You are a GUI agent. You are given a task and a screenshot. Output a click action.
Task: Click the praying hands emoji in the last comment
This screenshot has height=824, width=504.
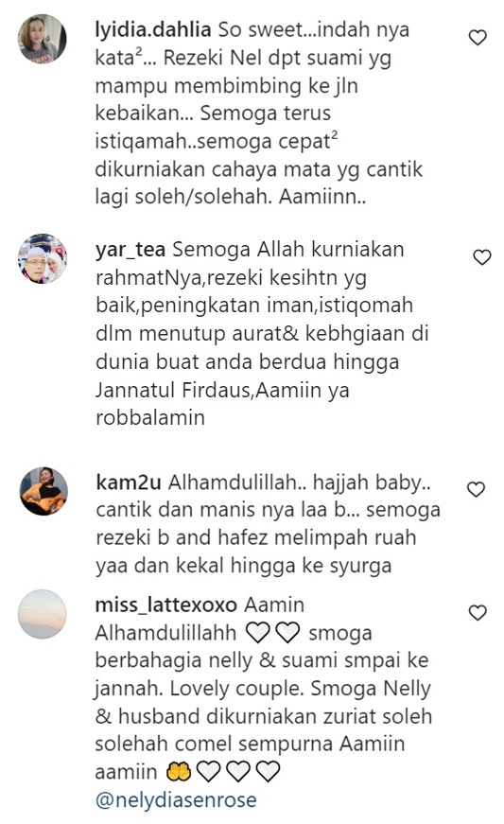179,772
